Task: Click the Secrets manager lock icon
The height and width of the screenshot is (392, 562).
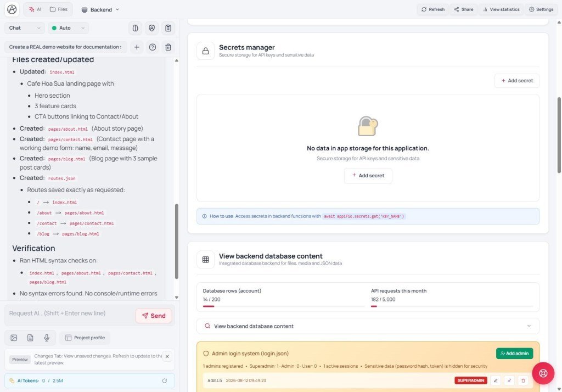Action: [205, 51]
